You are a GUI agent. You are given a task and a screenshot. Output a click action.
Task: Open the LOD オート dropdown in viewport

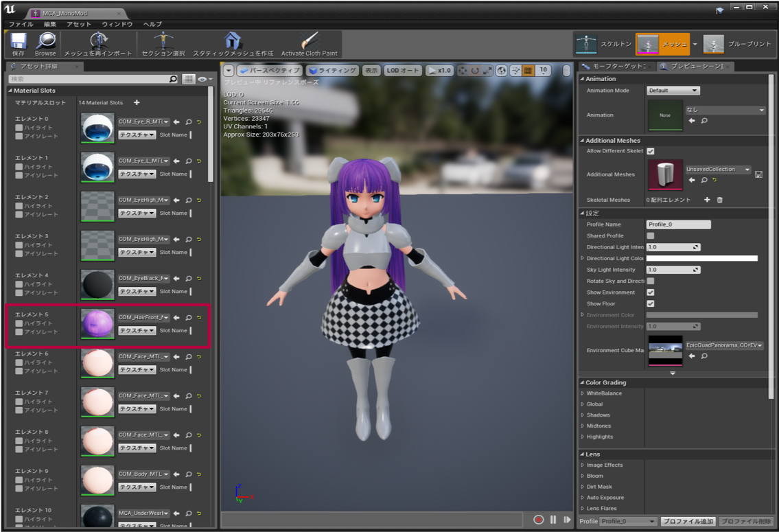402,71
